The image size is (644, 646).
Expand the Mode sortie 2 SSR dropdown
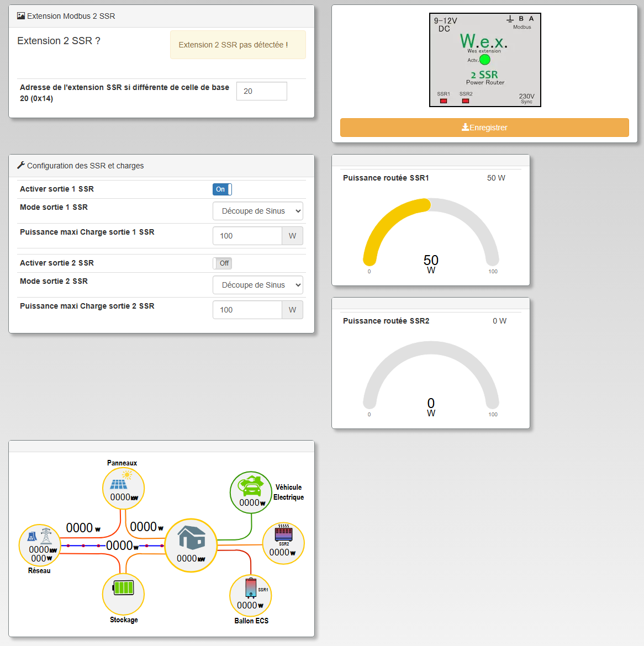point(258,285)
